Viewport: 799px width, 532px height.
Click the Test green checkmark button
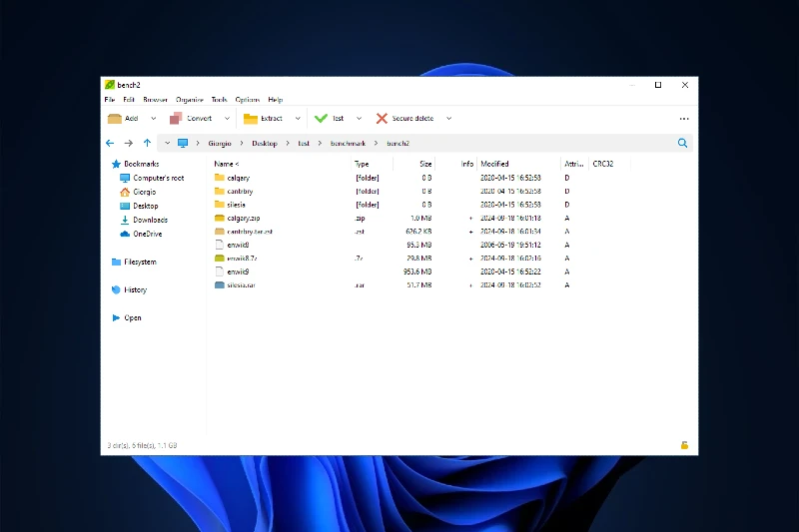(x=330, y=119)
